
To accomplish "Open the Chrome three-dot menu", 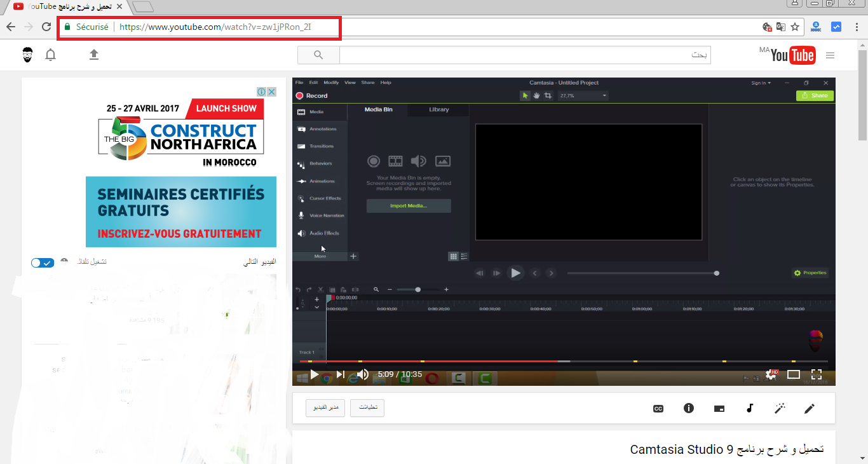I will (x=857, y=27).
